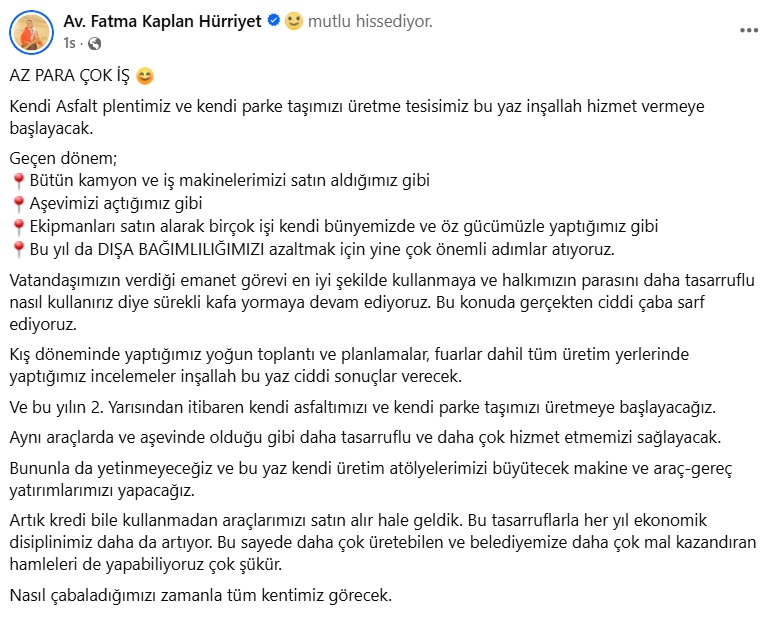Image resolution: width=770 pixels, height=617 pixels.
Task: Click red pin beside 'Bütün kamyon' line
Action: (18, 181)
